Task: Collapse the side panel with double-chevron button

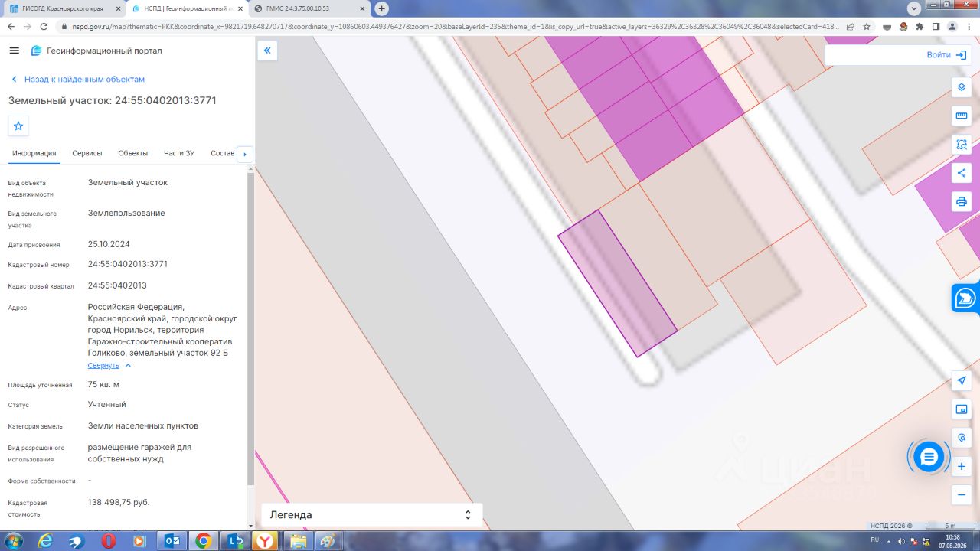Action: tap(267, 51)
